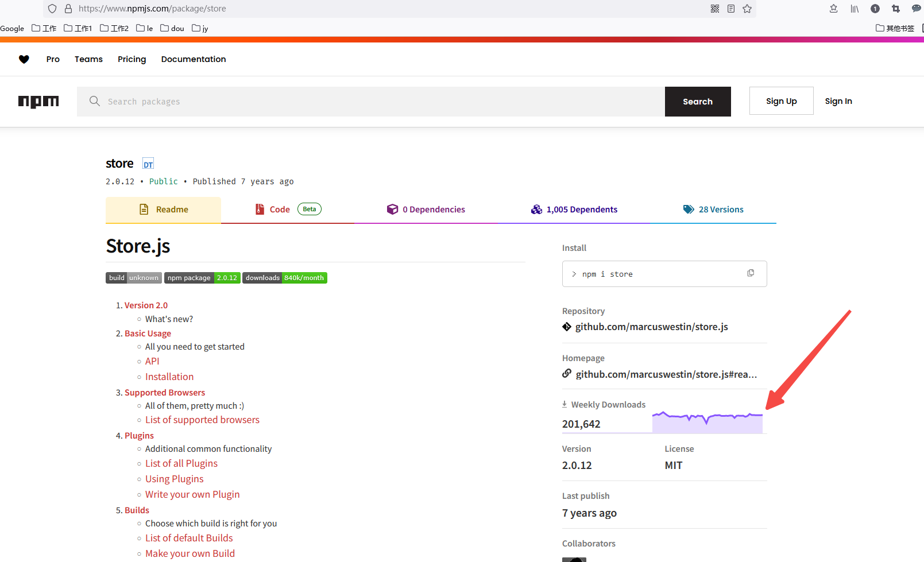Open the Supported Browsers contents link

165,393
